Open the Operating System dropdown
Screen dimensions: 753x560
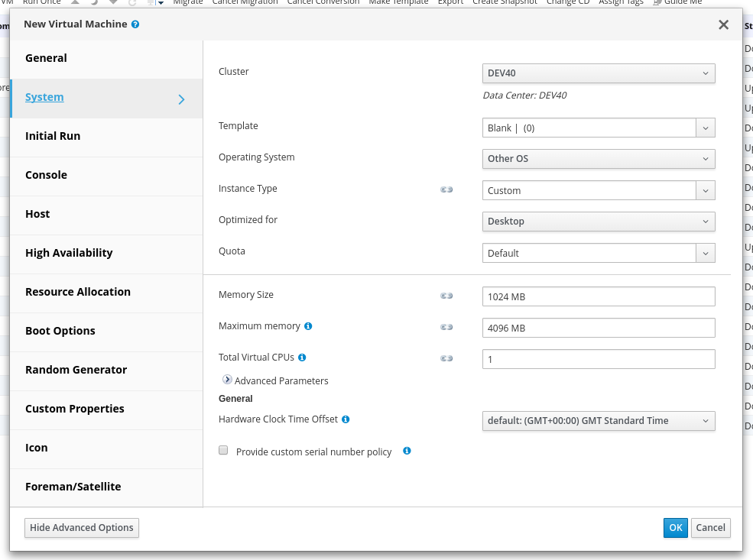click(598, 159)
